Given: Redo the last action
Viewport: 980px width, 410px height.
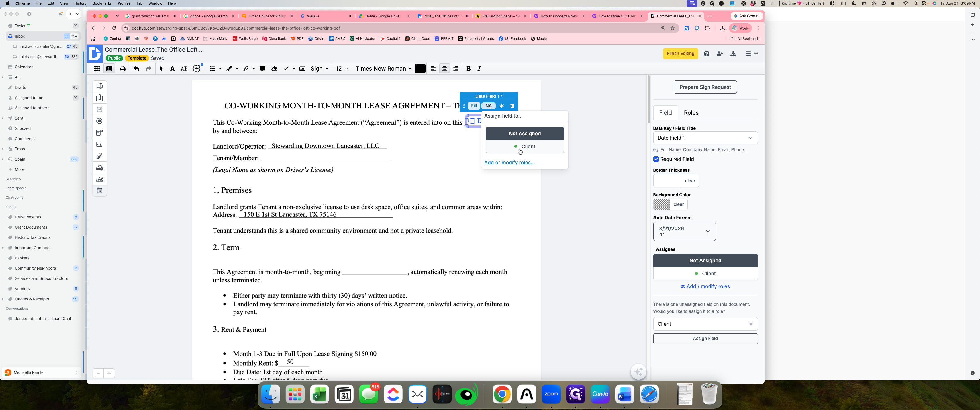Looking at the screenshot, I should (148, 69).
